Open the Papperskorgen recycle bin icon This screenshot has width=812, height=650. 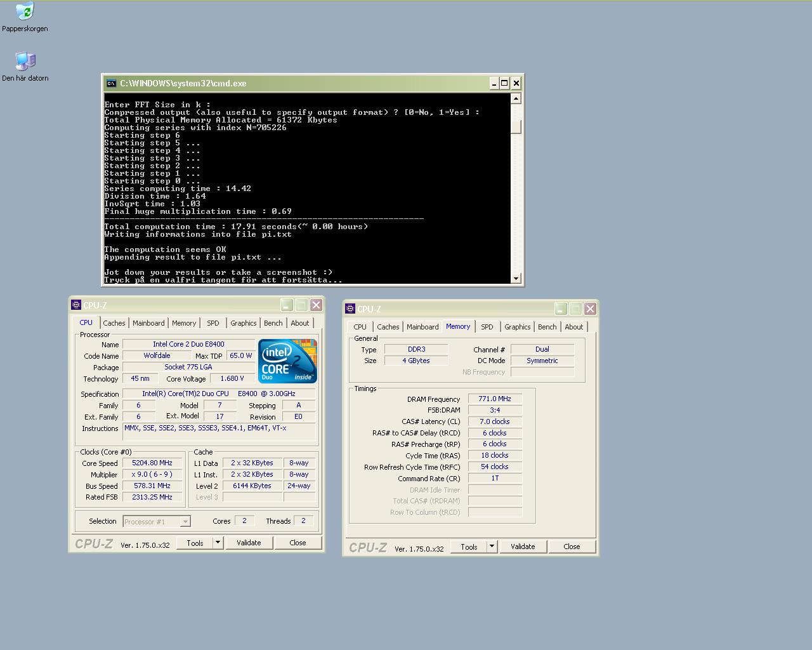click(25, 17)
